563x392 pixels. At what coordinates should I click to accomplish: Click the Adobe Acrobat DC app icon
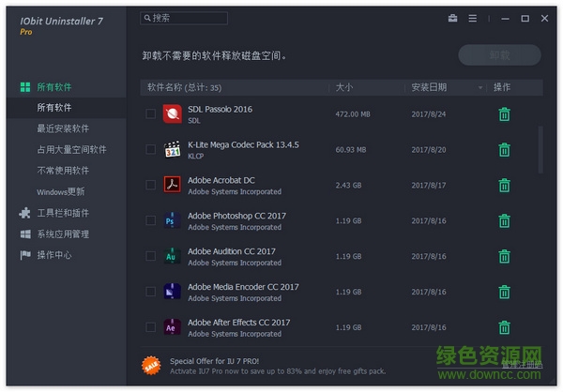pyautogui.click(x=173, y=185)
